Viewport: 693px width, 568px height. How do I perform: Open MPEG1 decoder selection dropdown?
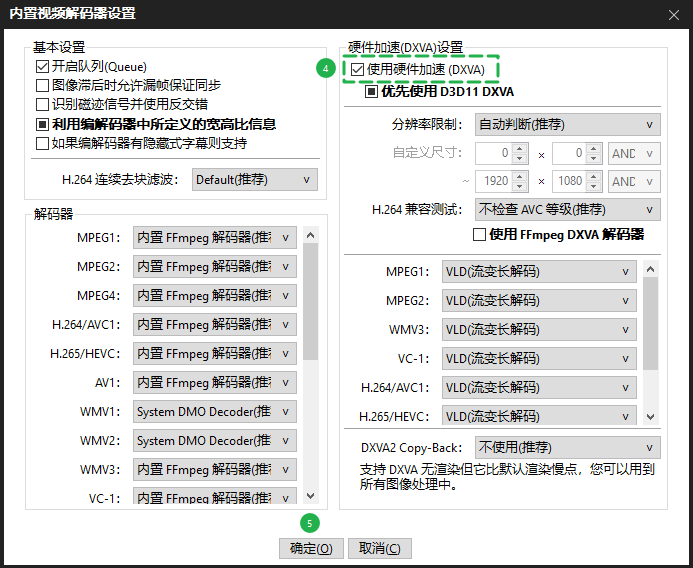pyautogui.click(x=215, y=238)
